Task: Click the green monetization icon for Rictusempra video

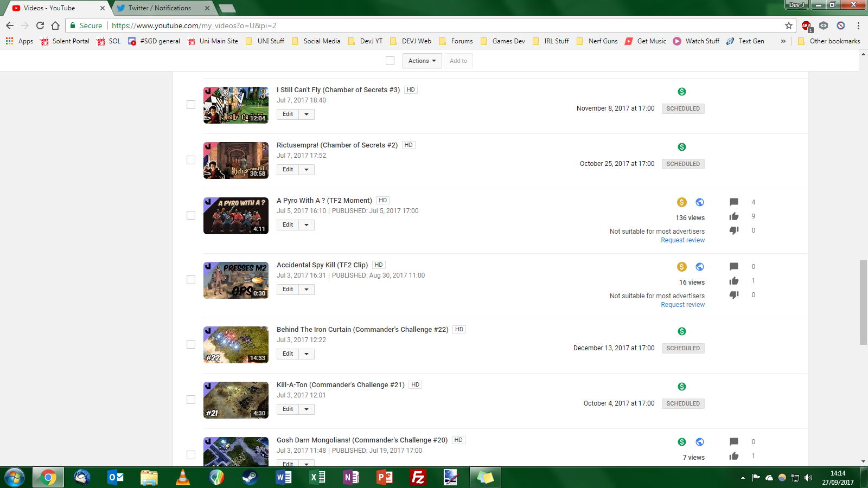Action: pos(682,147)
